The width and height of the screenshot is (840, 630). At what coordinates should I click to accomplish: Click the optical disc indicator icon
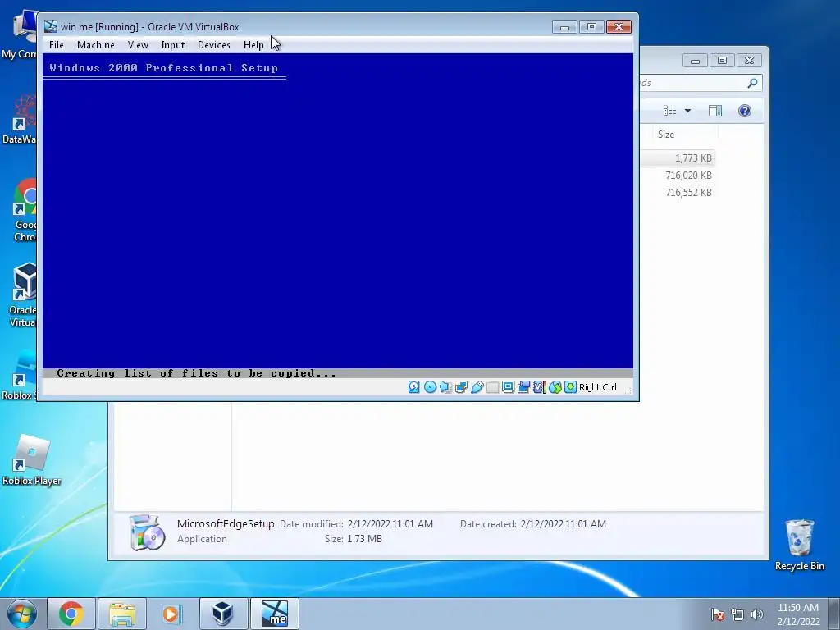tap(430, 387)
